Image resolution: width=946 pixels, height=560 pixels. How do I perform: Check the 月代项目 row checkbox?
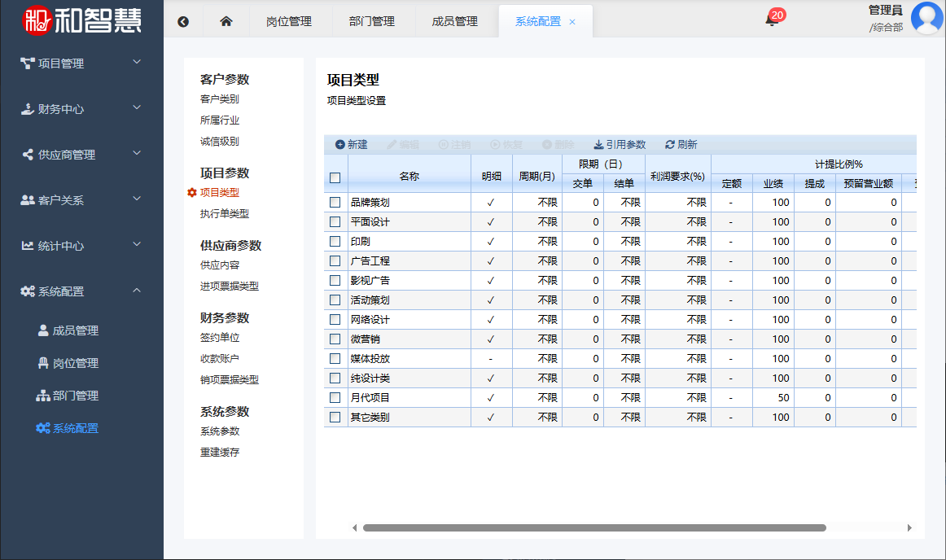coord(335,398)
